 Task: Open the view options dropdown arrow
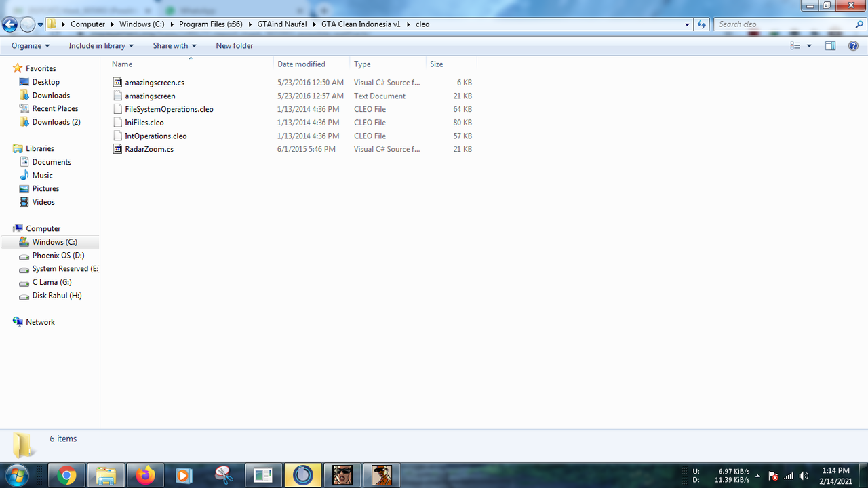pyautogui.click(x=809, y=45)
